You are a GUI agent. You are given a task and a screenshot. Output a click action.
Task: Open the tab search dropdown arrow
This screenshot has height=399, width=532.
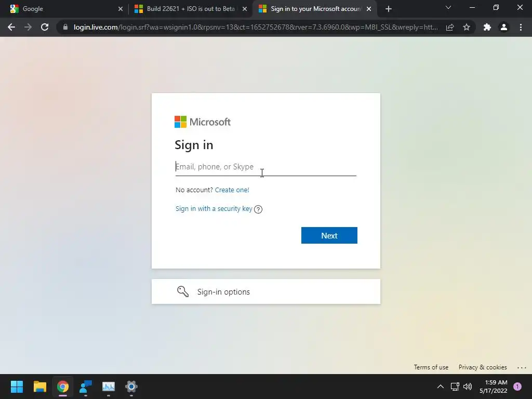(448, 7)
